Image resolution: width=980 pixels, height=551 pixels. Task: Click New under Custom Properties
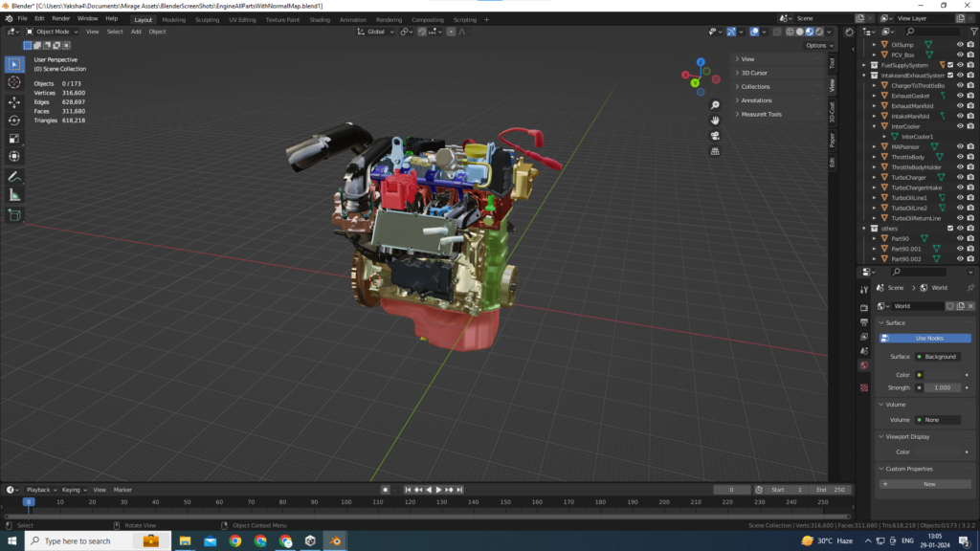tap(928, 484)
